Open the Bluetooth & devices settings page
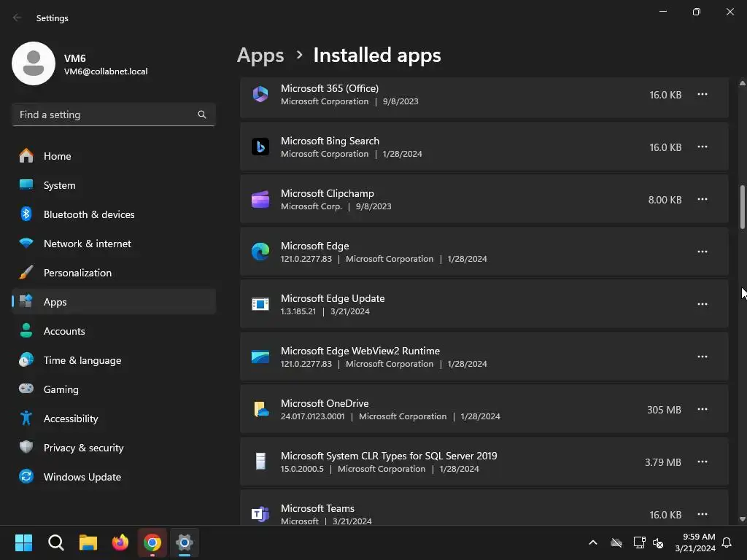The image size is (747, 560). 89,214
